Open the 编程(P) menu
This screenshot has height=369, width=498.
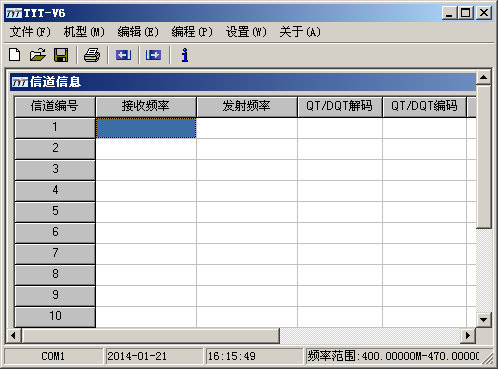tap(192, 32)
